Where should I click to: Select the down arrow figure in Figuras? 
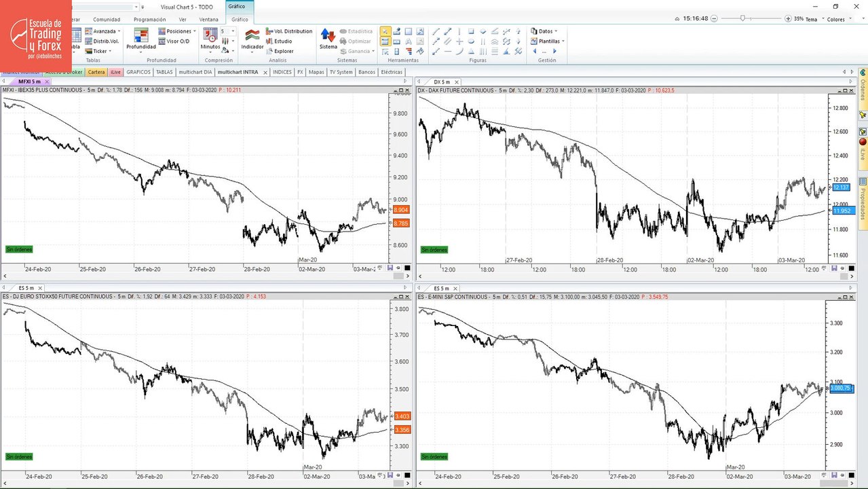(x=518, y=41)
